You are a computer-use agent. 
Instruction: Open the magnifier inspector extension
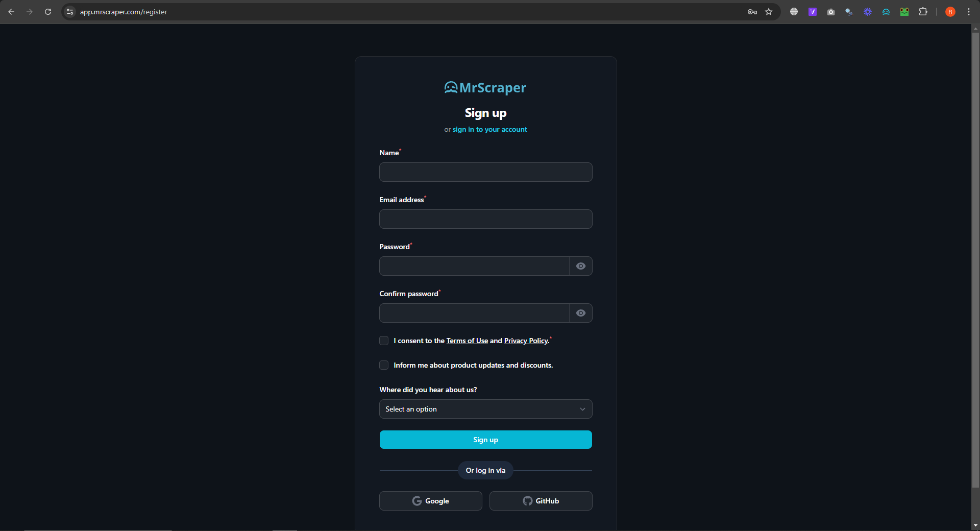pos(849,12)
